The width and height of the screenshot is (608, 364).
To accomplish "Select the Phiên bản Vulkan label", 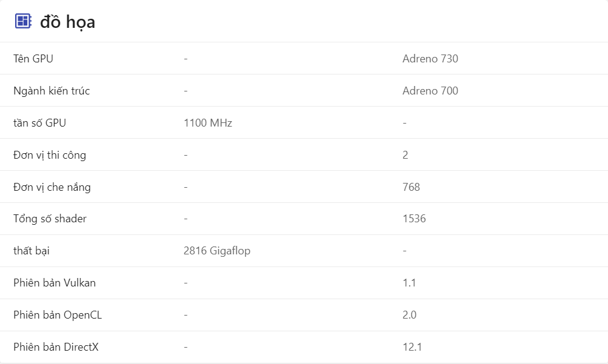I will click(x=55, y=283).
